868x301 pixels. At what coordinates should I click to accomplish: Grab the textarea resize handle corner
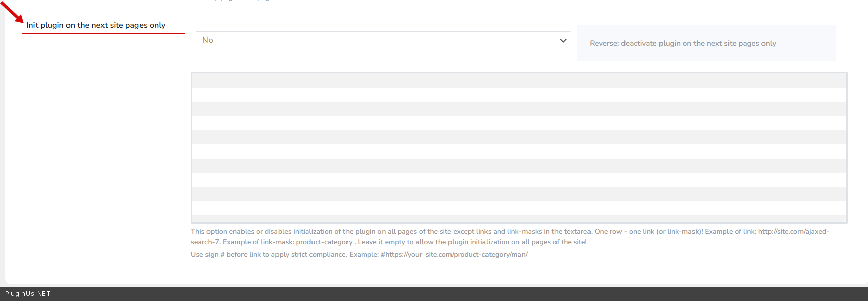click(843, 219)
